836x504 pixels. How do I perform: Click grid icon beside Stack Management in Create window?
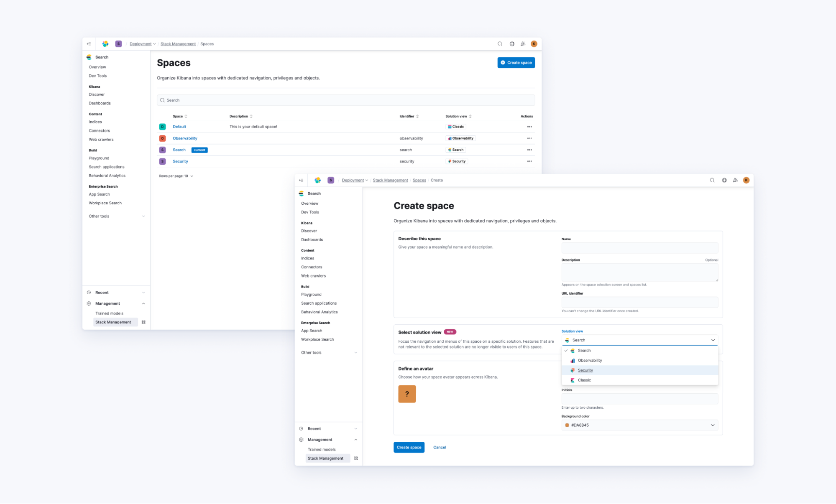(356, 458)
